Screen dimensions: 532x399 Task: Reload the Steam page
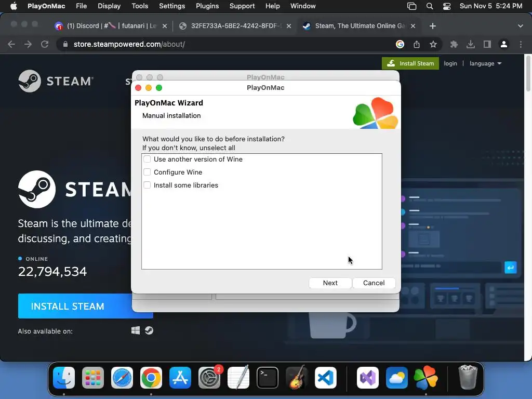pyautogui.click(x=45, y=44)
